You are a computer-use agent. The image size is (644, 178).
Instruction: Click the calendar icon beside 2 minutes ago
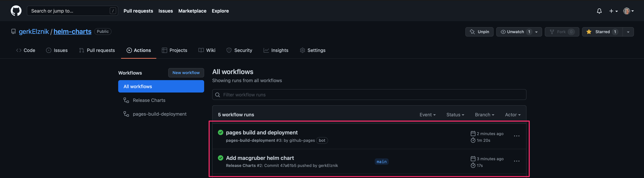[473, 133]
